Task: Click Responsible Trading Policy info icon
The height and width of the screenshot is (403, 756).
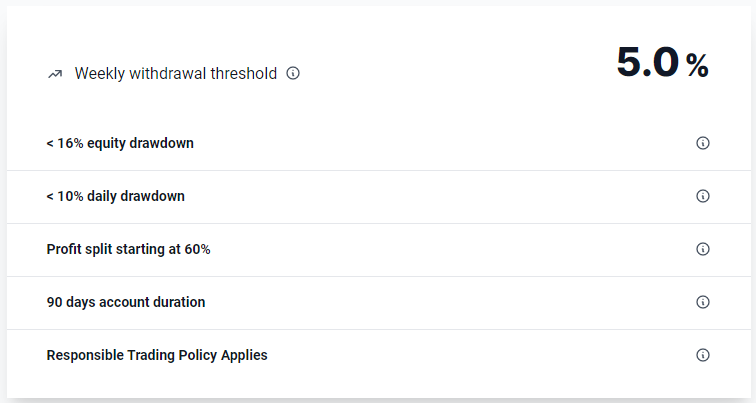Action: (x=702, y=355)
